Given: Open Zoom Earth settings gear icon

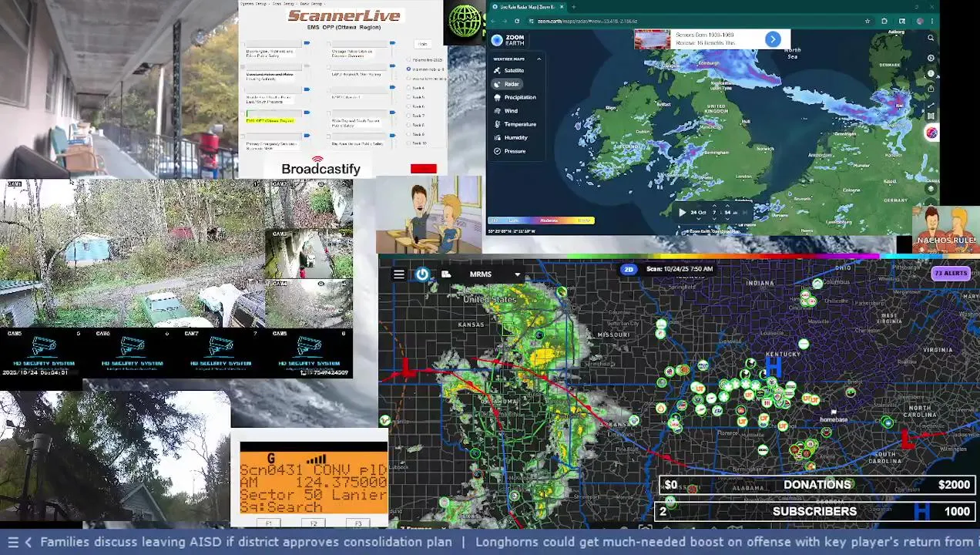Looking at the screenshot, I should pyautogui.click(x=931, y=58).
